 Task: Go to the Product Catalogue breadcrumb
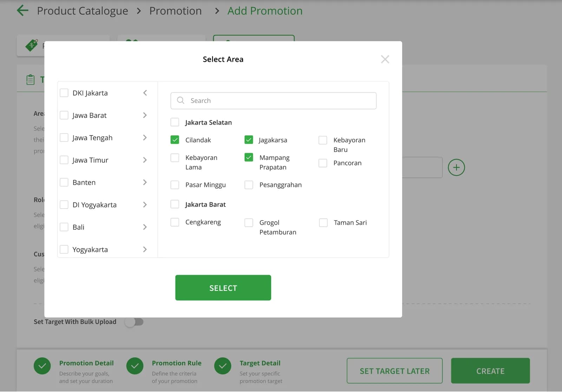(x=83, y=11)
